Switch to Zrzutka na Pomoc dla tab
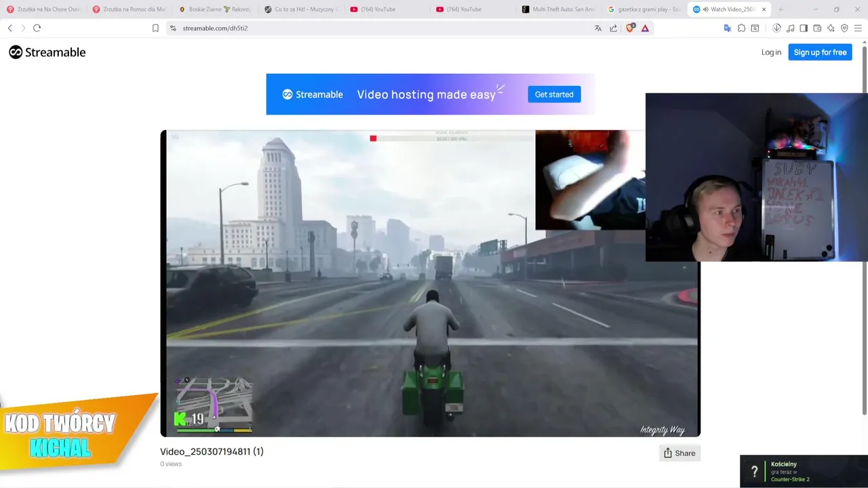This screenshot has width=868, height=488. tap(129, 9)
